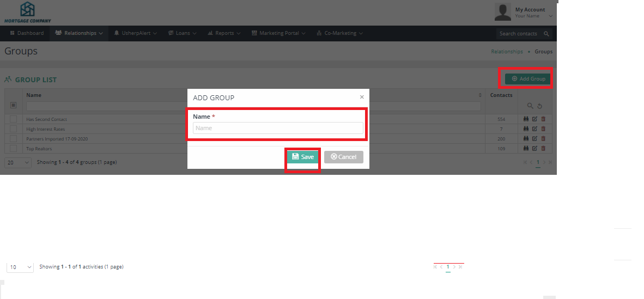Open the 20 per-page dropdown

(x=18, y=162)
